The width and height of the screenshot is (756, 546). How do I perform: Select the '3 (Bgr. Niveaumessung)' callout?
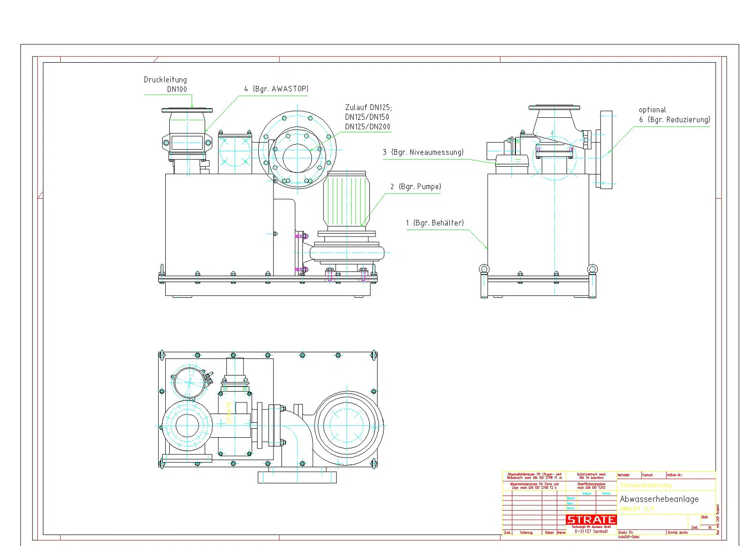click(423, 152)
